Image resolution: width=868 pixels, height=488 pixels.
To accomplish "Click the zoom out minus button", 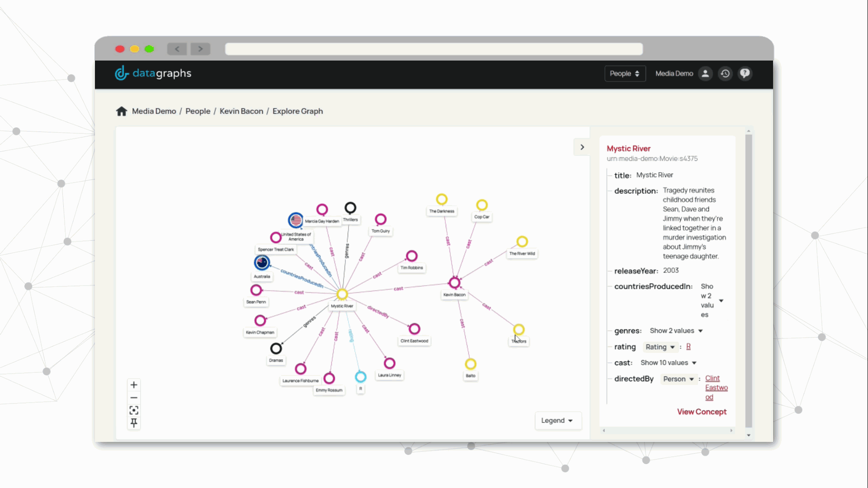I will (x=134, y=398).
